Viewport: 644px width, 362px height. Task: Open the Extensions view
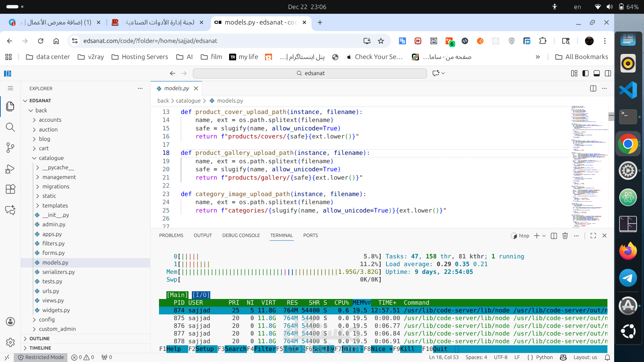[10, 189]
